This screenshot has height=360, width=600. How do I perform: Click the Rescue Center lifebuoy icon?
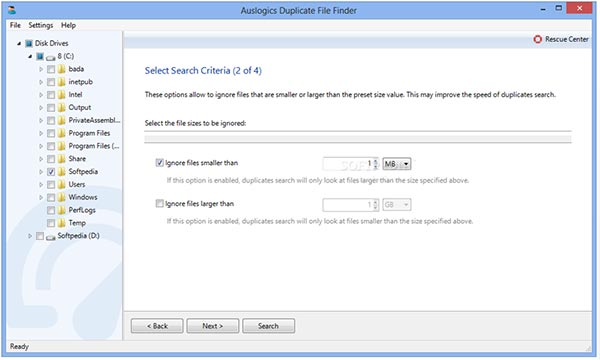point(538,39)
